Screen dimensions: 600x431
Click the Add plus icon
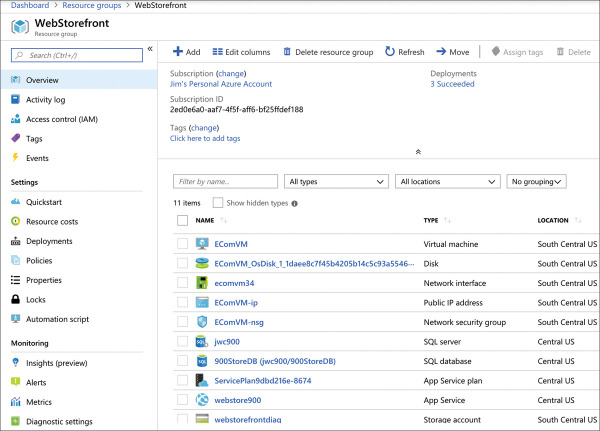point(178,51)
